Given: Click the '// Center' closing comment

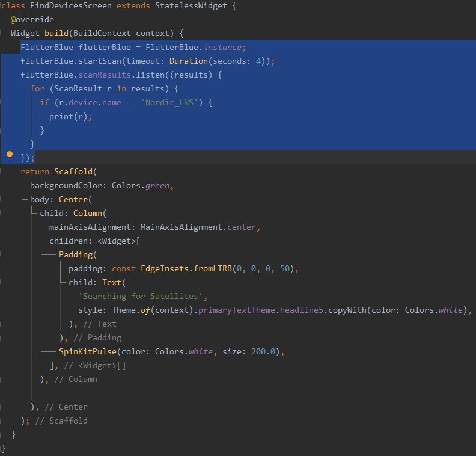Looking at the screenshot, I should click(66, 407).
